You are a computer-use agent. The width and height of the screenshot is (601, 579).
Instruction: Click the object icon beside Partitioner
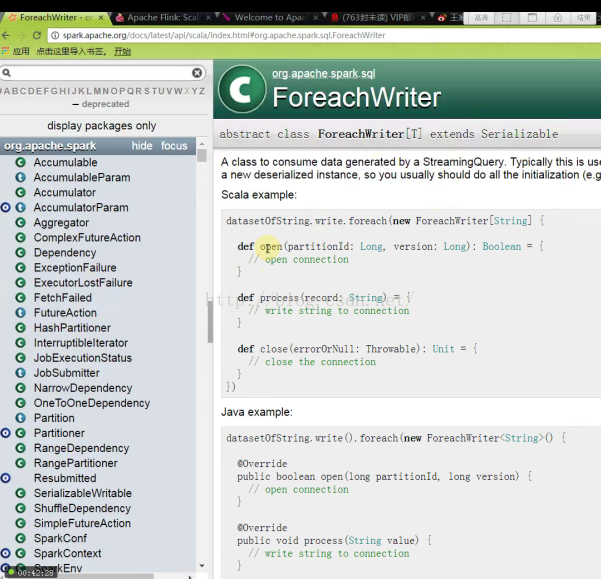click(5, 433)
